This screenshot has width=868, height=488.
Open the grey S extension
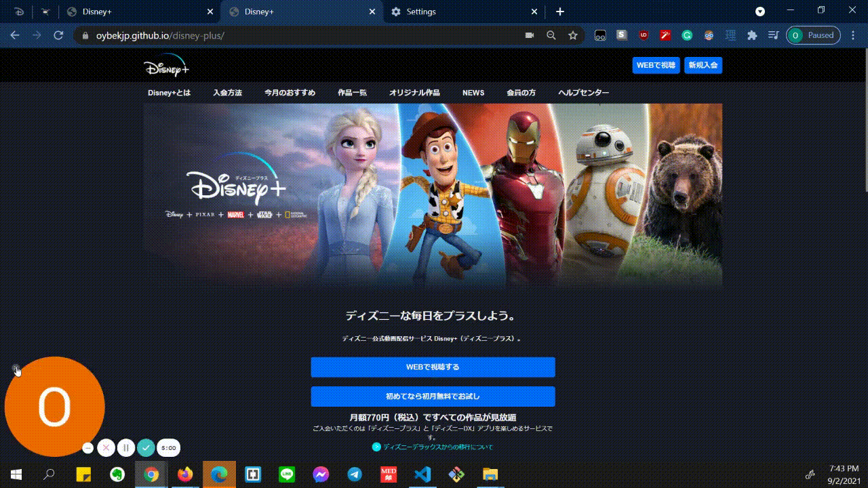(x=622, y=35)
